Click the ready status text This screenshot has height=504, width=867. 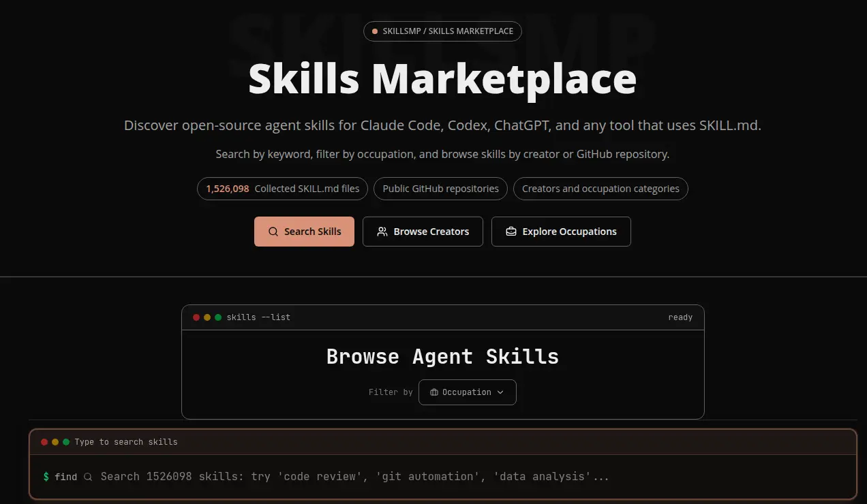(680, 317)
